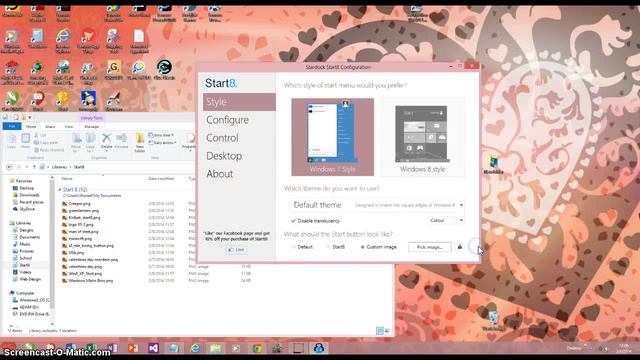The height and width of the screenshot is (360, 640).
Task: Select the Creeper.png file
Action: pyautogui.click(x=80, y=204)
